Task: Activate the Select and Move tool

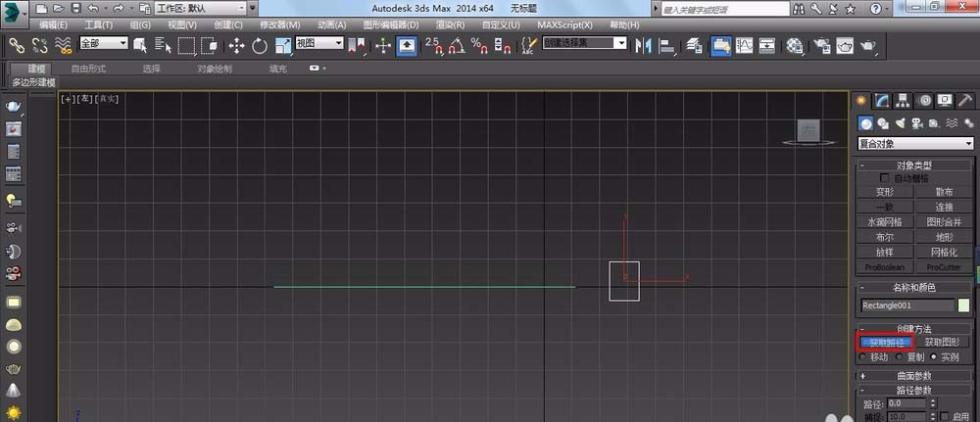Action: coord(236,45)
